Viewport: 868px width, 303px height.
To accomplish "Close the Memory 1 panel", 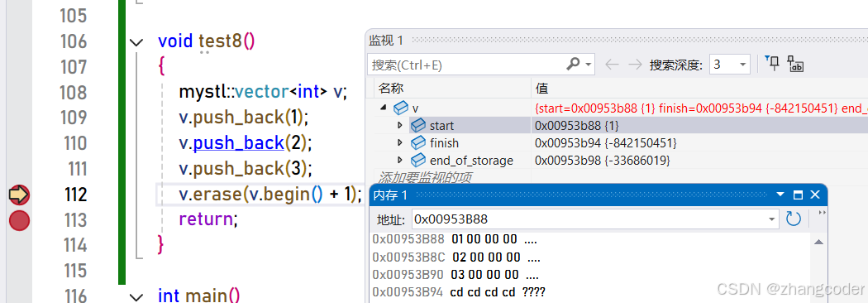I will pyautogui.click(x=815, y=195).
